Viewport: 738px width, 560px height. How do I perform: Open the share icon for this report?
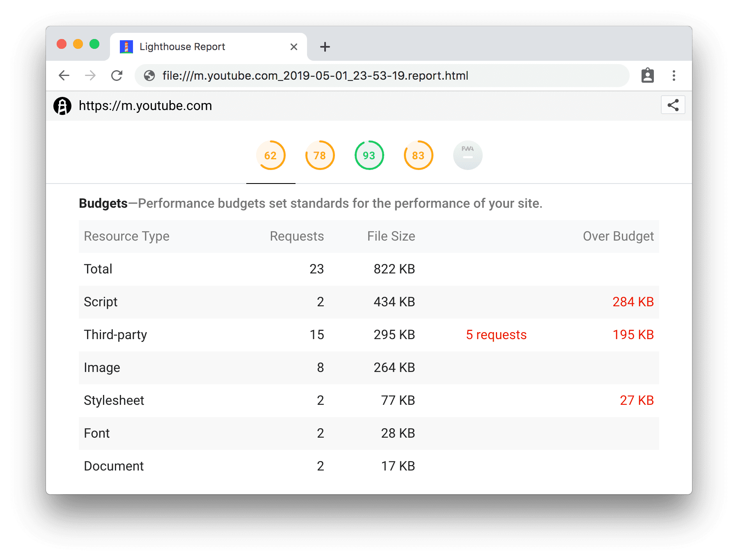pyautogui.click(x=673, y=105)
